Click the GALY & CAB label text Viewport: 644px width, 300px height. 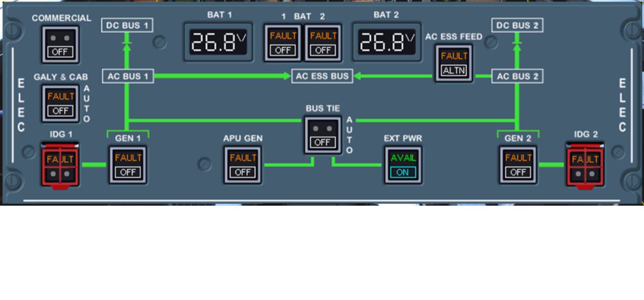click(61, 77)
